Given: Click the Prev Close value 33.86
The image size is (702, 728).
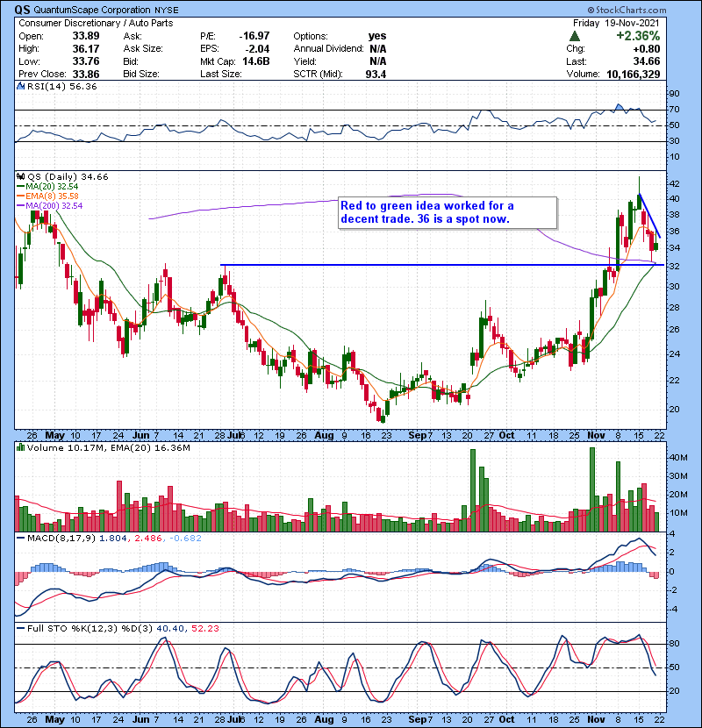Looking at the screenshot, I should coord(86,74).
